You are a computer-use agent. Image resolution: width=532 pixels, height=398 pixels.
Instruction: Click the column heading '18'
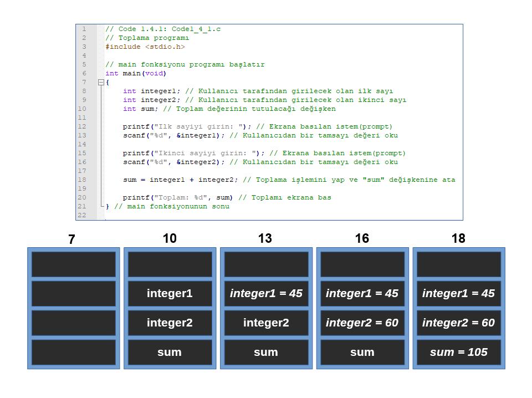(458, 238)
